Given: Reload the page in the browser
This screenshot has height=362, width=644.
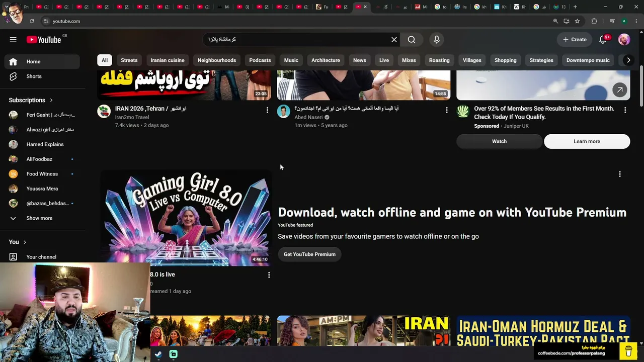Looking at the screenshot, I should tap(32, 21).
